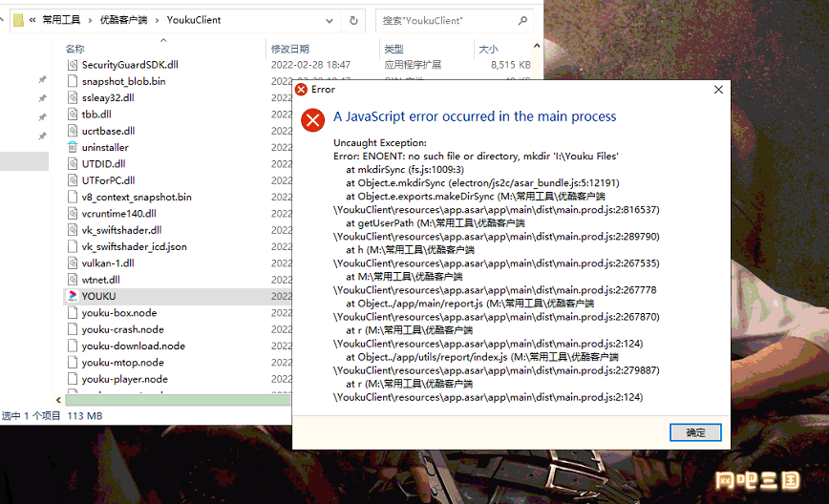Image resolution: width=829 pixels, height=504 pixels.
Task: Click the horizontal scrollbar thumb
Action: coord(179,400)
